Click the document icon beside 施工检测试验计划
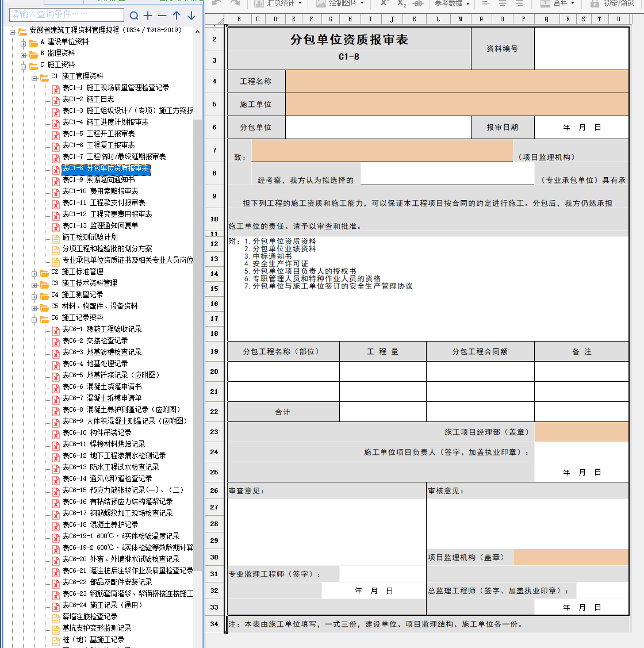This screenshot has height=648, width=644. (x=56, y=239)
